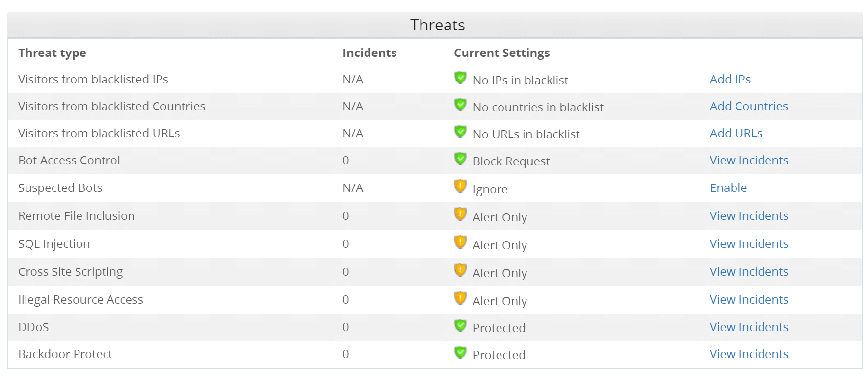The height and width of the screenshot is (376, 868).
Task: View Incidents for Bot Access Control
Action: 749,160
